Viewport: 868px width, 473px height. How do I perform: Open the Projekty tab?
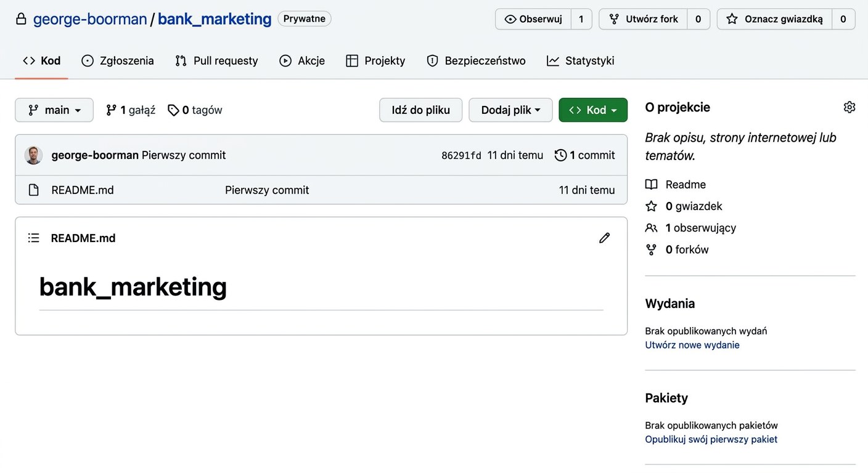[x=375, y=60]
